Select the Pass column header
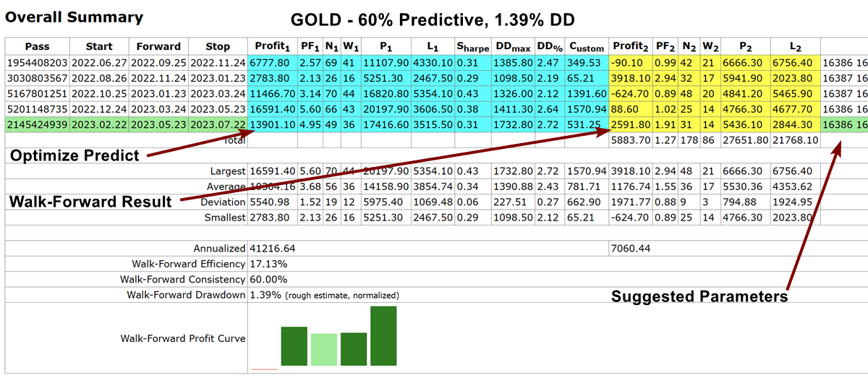This screenshot has height=378, width=868. 37,46
